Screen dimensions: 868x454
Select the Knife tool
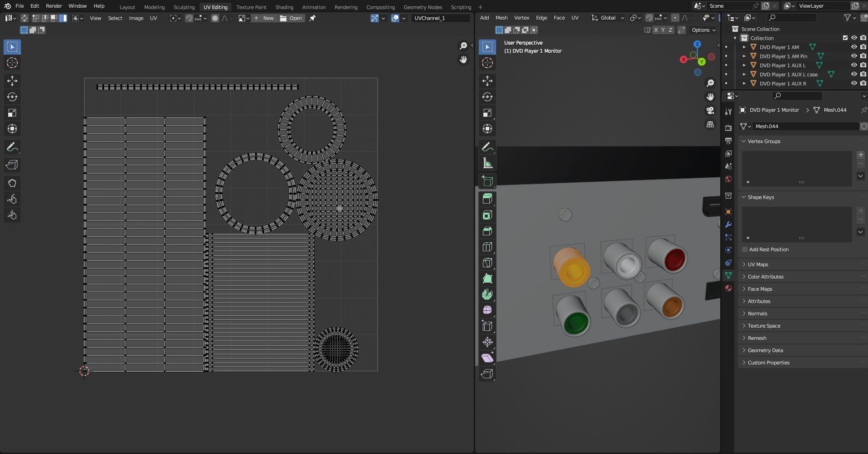[x=487, y=263]
